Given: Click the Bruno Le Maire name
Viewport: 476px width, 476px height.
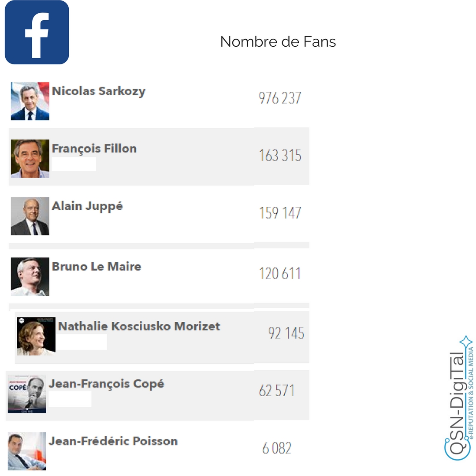Looking at the screenshot, I should coord(97,266).
